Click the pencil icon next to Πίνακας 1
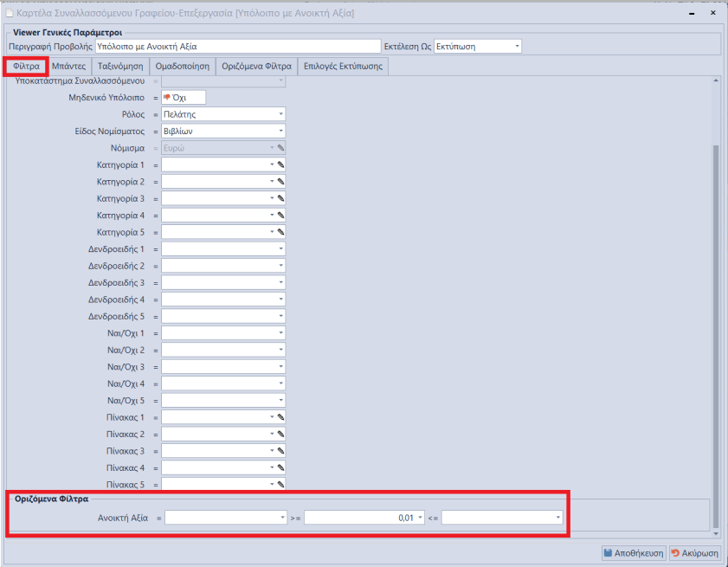 280,417
